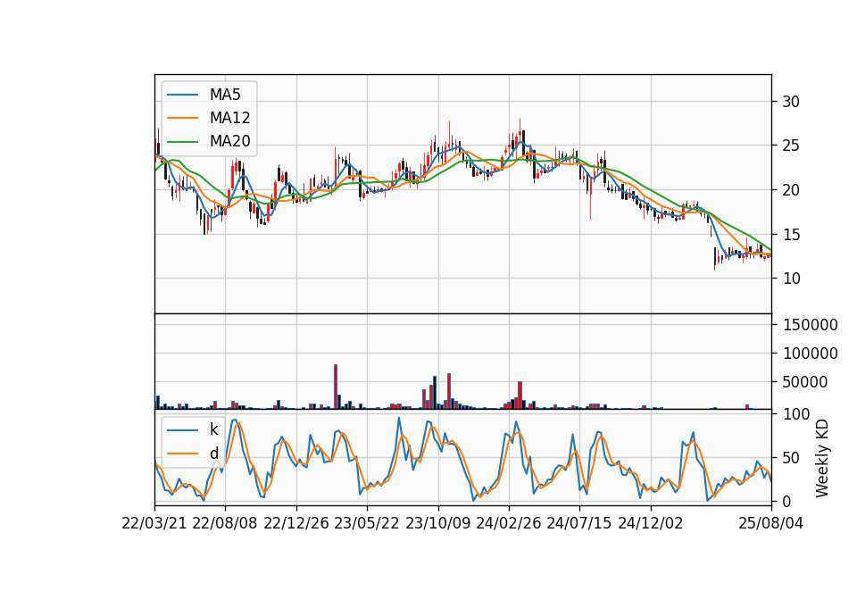Click the 22/12/26 date label
The width and height of the screenshot is (857, 616).
[296, 523]
